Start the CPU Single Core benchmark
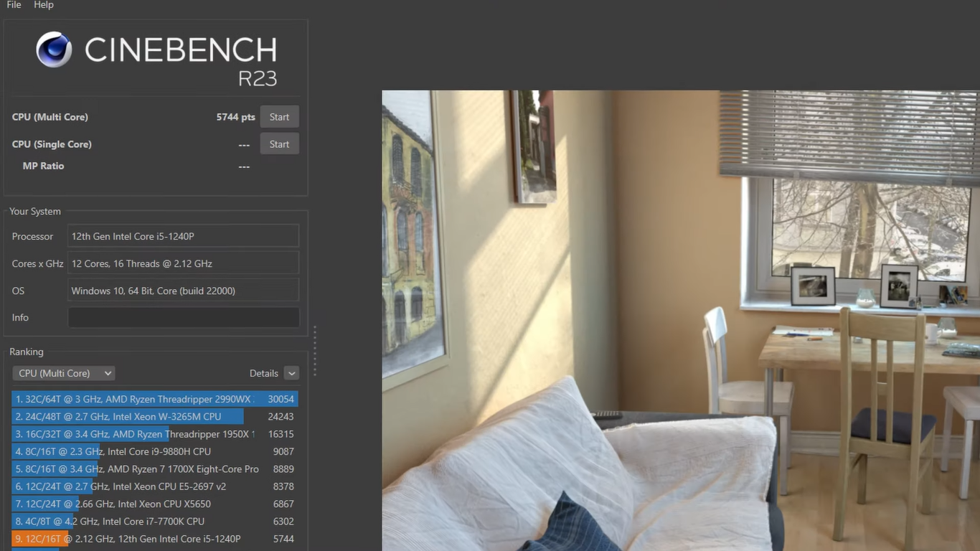The height and width of the screenshot is (551, 980). pos(279,144)
